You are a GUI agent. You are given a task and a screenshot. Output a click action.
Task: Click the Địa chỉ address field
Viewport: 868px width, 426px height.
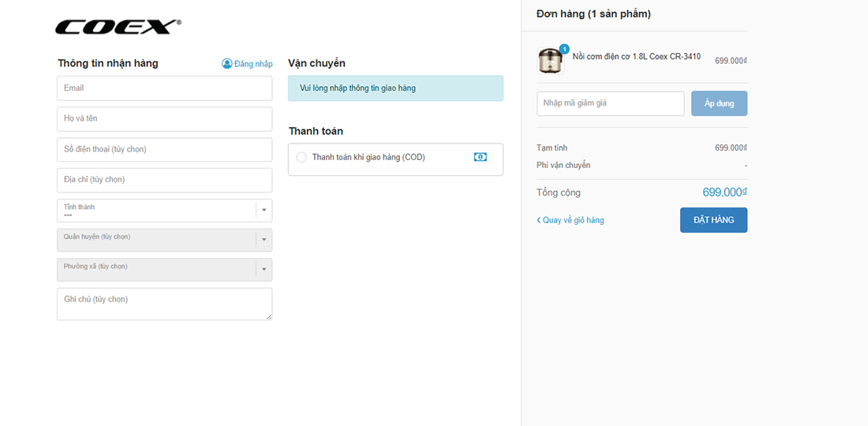164,180
